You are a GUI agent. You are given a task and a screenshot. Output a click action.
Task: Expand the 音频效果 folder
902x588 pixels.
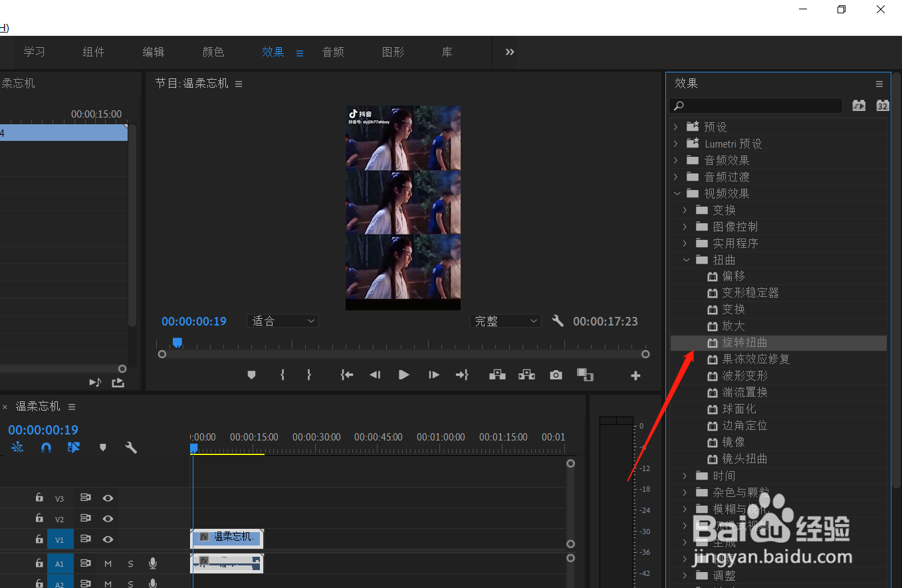[x=676, y=159]
